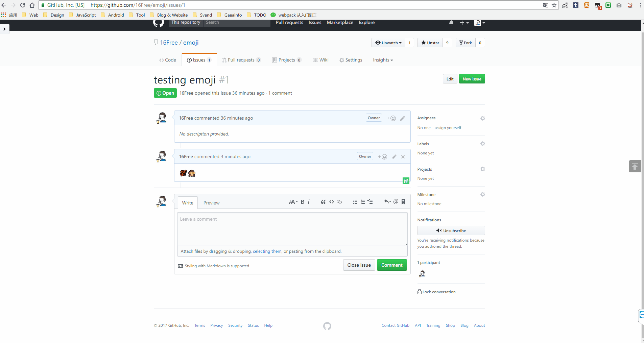644x343 pixels.
Task: Insert code formatting in the comment editor
Action: click(x=332, y=202)
